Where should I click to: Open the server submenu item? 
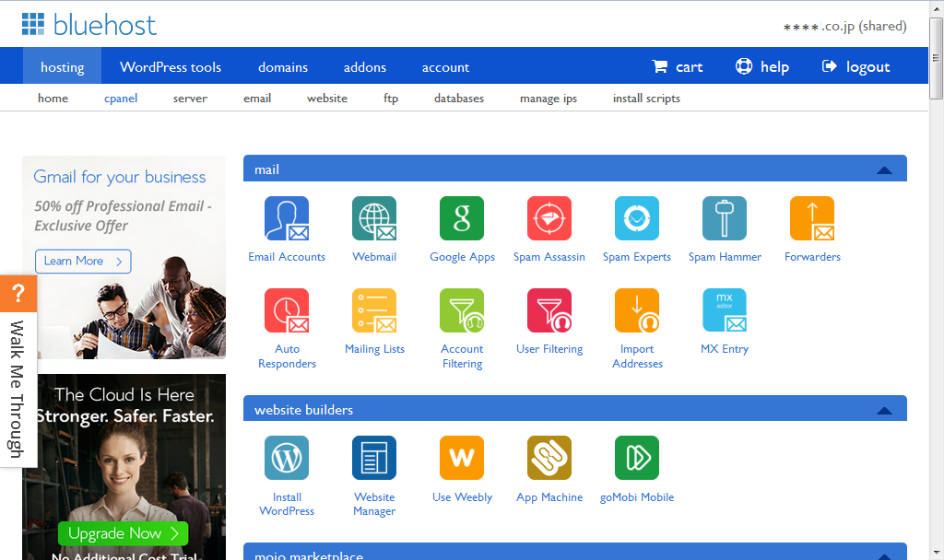[190, 98]
